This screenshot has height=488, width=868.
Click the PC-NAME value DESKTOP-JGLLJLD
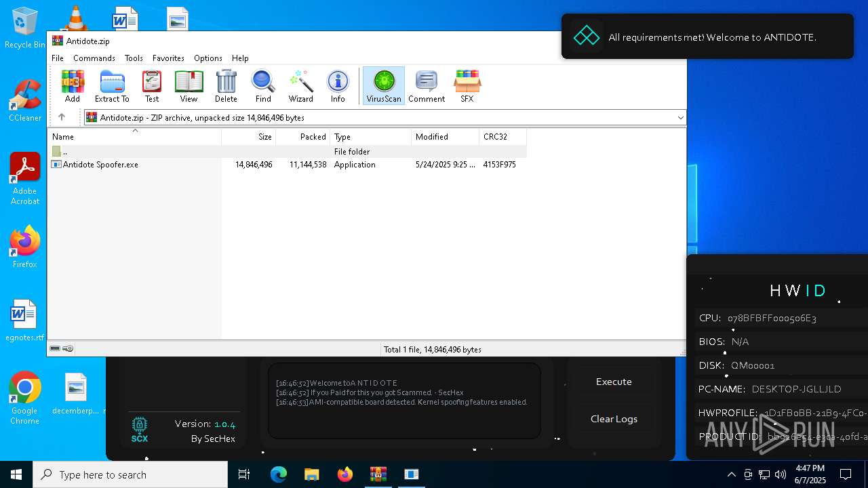coord(796,389)
